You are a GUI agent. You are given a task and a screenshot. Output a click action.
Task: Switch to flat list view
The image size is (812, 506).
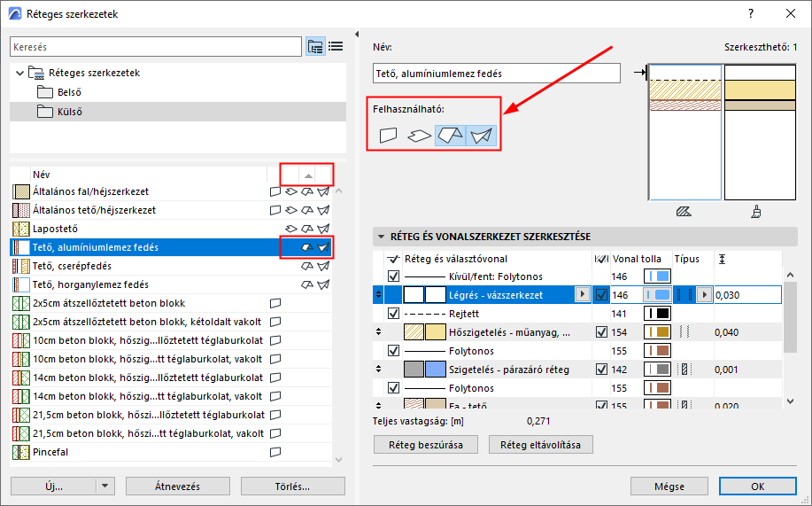point(336,47)
